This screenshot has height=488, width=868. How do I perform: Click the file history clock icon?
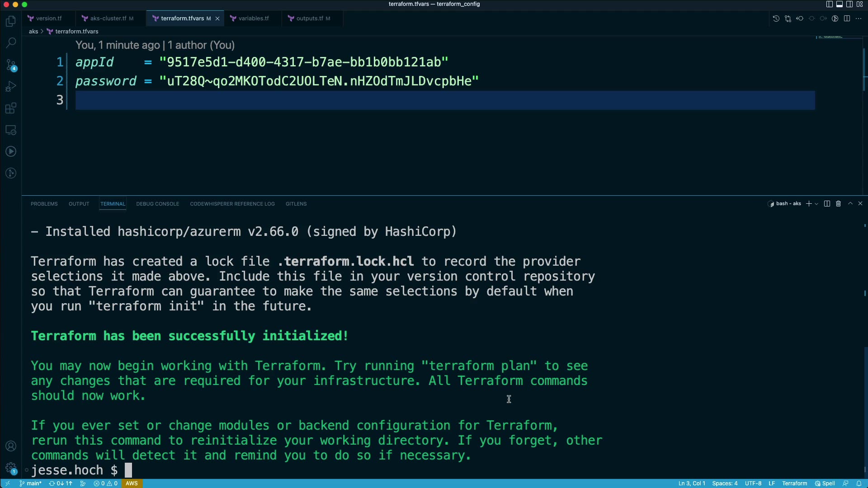(x=776, y=19)
